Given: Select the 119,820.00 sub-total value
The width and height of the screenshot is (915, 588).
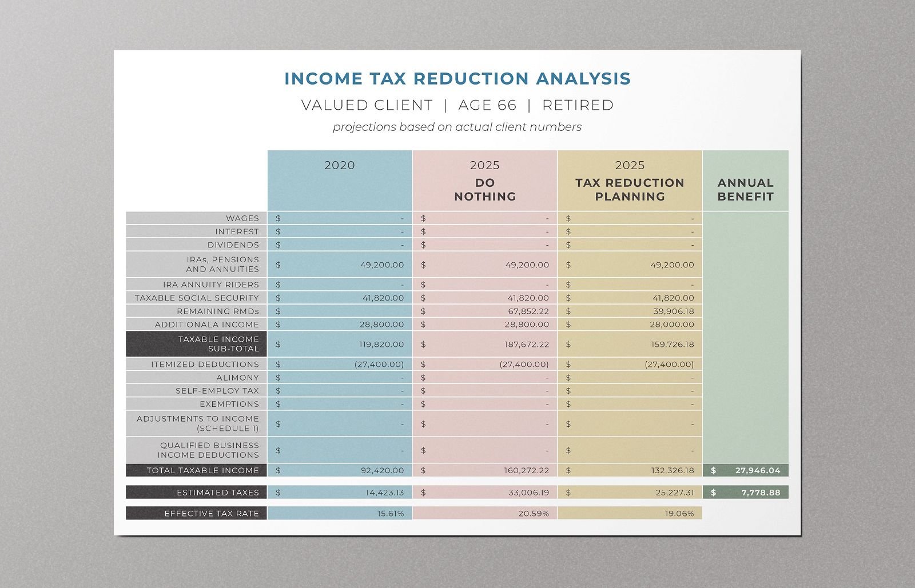Looking at the screenshot, I should point(381,345).
